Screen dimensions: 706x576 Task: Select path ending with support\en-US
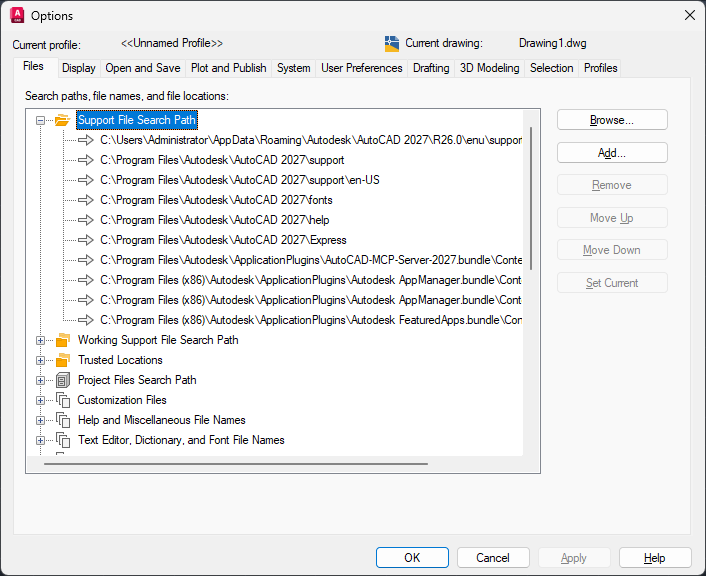click(240, 180)
